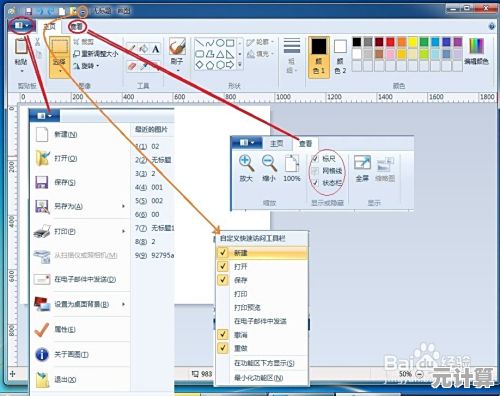Expand the arrow under Select (选择)
Image resolution: width=500 pixels, height=396 pixels.
[60, 71]
